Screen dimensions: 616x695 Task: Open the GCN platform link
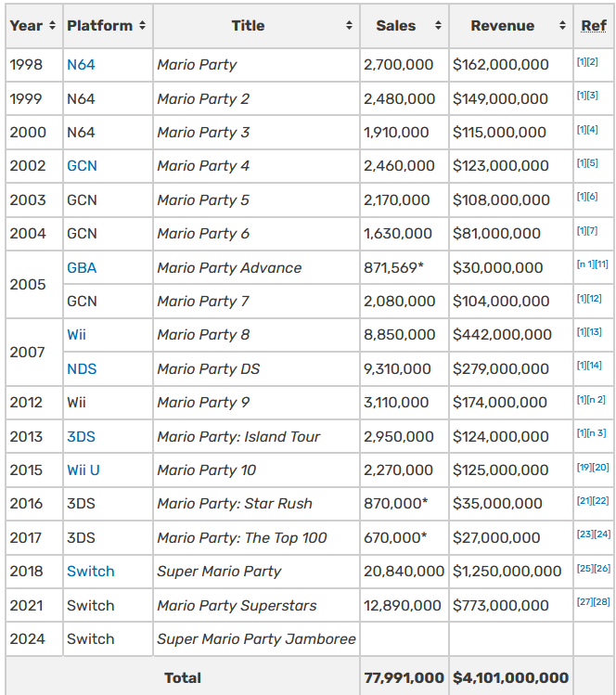click(x=82, y=166)
